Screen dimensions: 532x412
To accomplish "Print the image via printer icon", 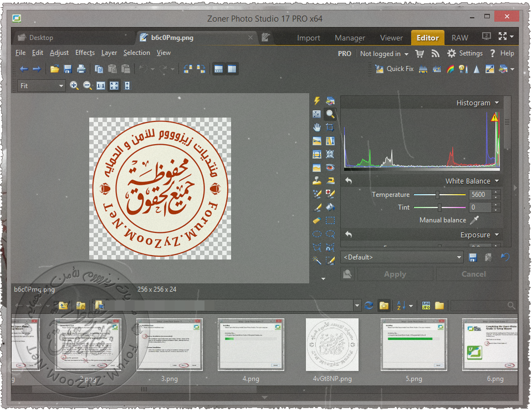I will point(81,69).
